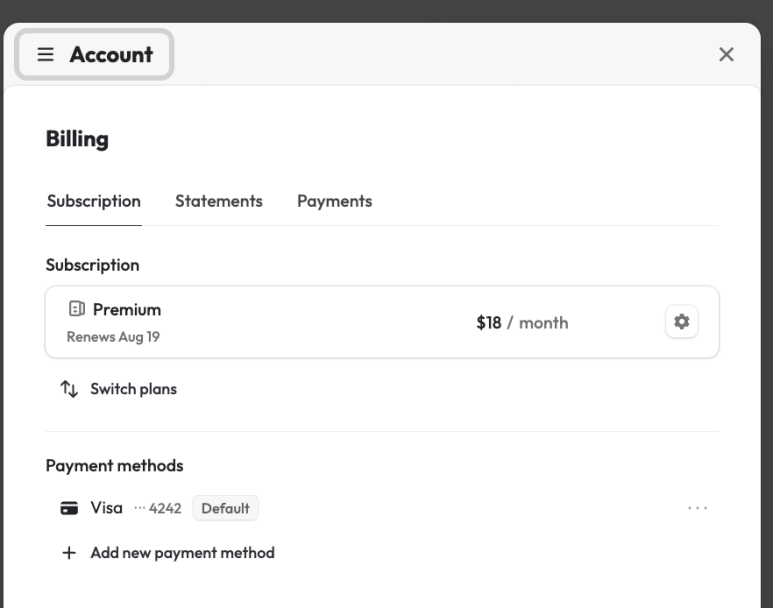This screenshot has width=773, height=608.
Task: Click the Switch plans link
Action: pyautogui.click(x=133, y=389)
